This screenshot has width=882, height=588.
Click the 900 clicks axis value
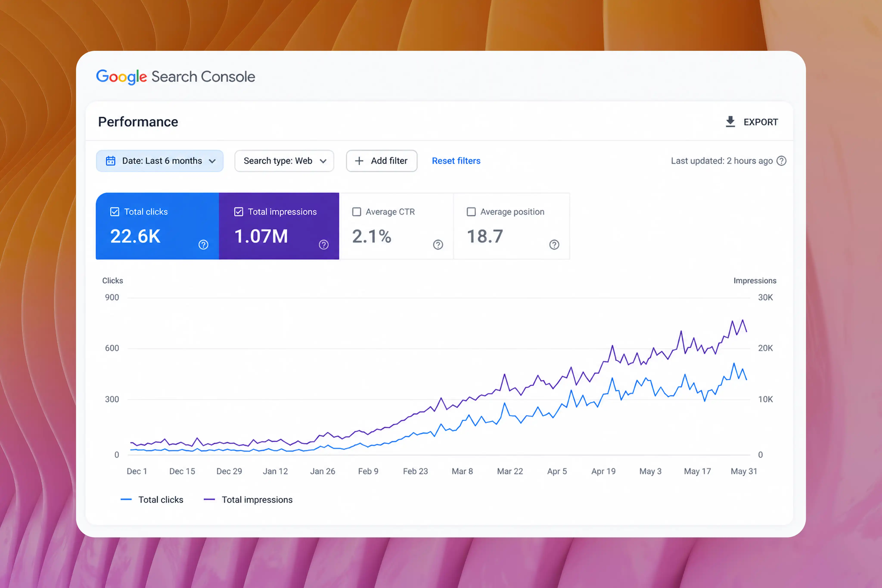[112, 297]
